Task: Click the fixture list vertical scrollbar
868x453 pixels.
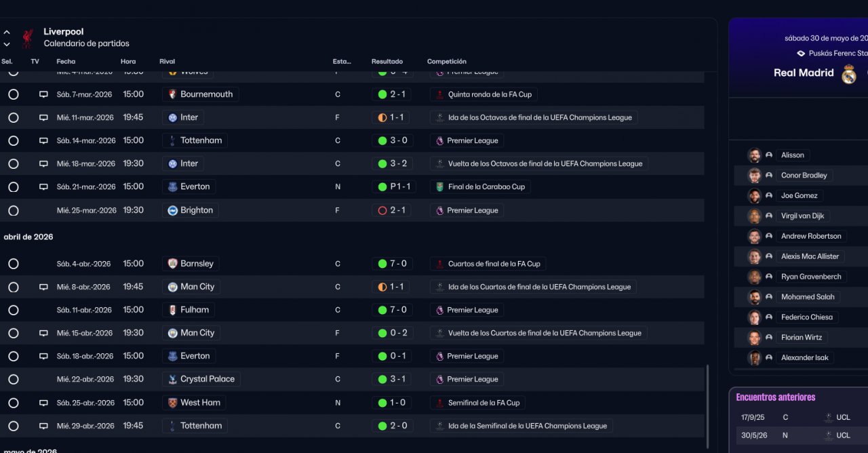Action: (708, 406)
